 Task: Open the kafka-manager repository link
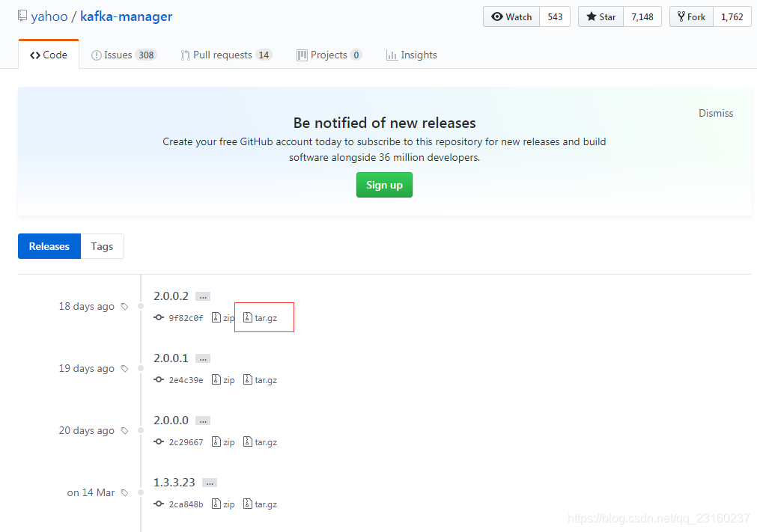pos(126,16)
